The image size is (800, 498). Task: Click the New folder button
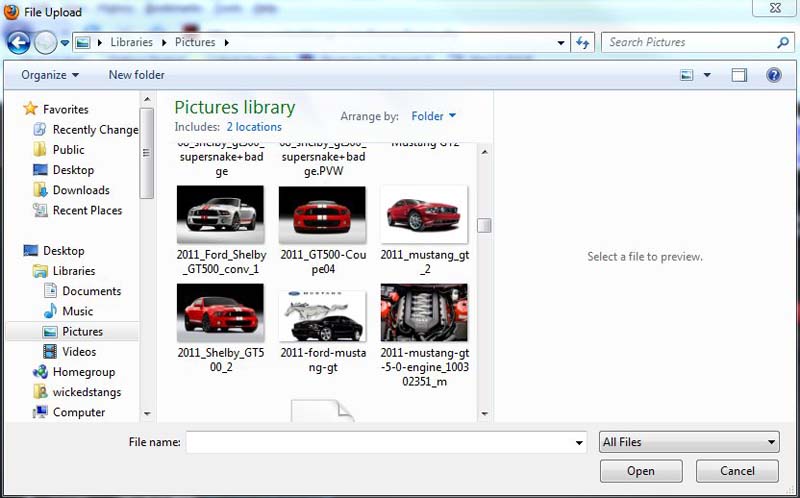(136, 75)
